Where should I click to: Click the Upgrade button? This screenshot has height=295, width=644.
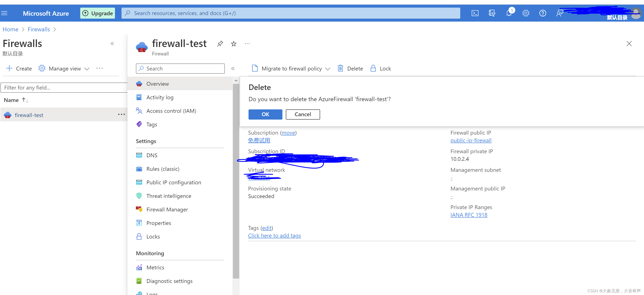pos(98,13)
